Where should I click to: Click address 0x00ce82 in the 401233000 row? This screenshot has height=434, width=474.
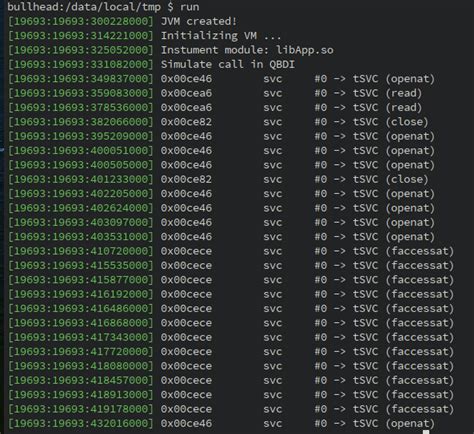[x=186, y=179]
